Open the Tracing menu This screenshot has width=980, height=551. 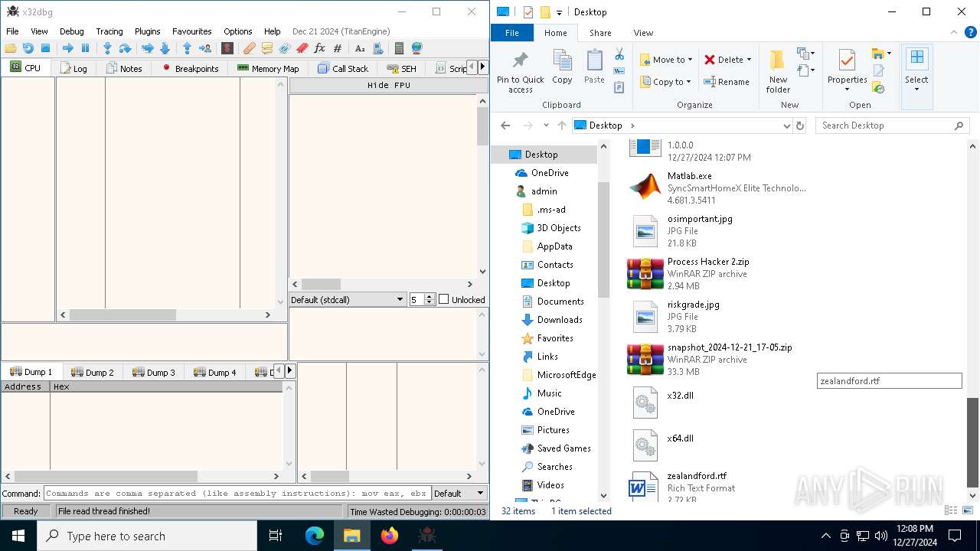pos(109,31)
